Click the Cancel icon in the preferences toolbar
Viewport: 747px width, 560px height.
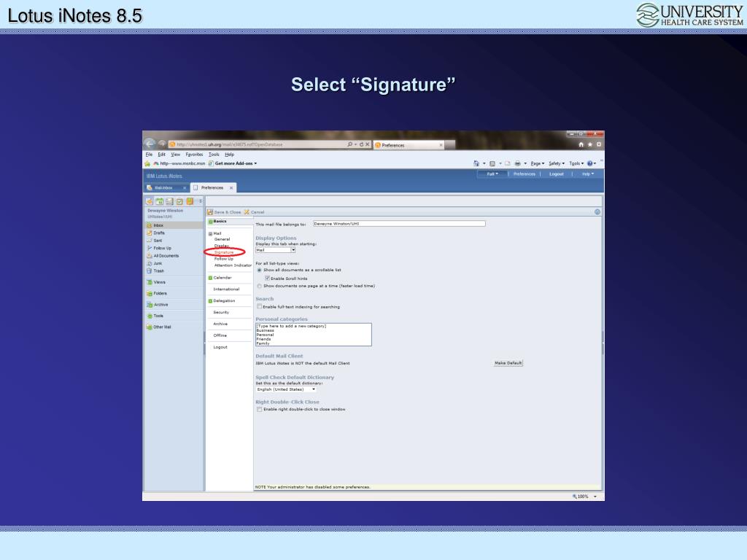tap(247, 212)
